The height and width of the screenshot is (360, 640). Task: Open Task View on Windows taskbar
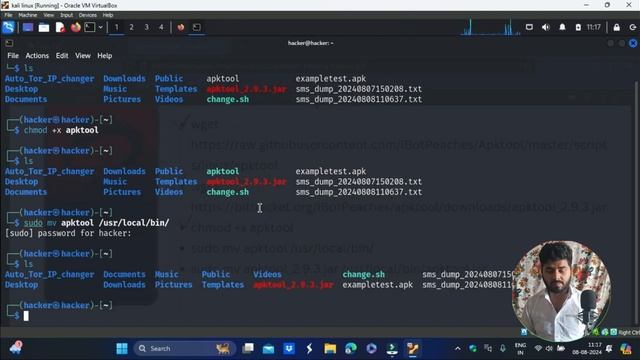click(248, 349)
